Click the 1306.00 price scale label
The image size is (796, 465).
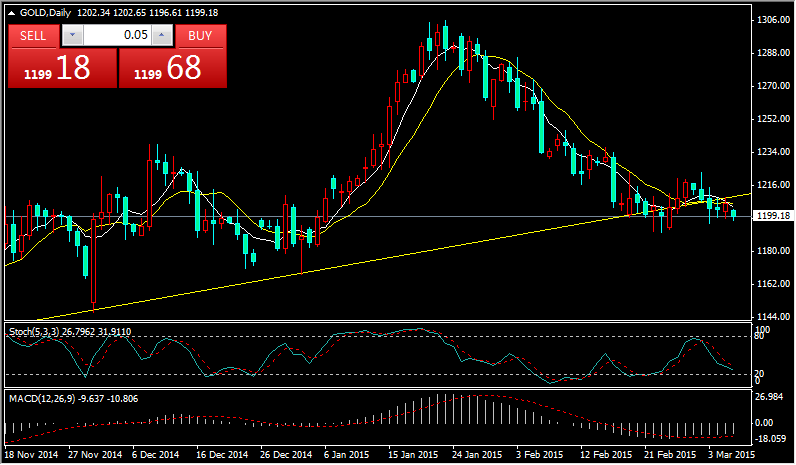(x=773, y=20)
